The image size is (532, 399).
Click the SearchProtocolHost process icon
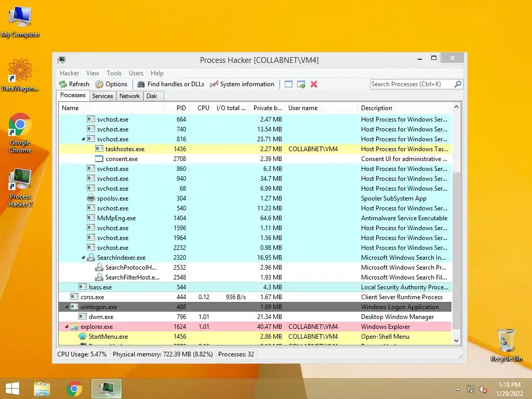click(99, 268)
